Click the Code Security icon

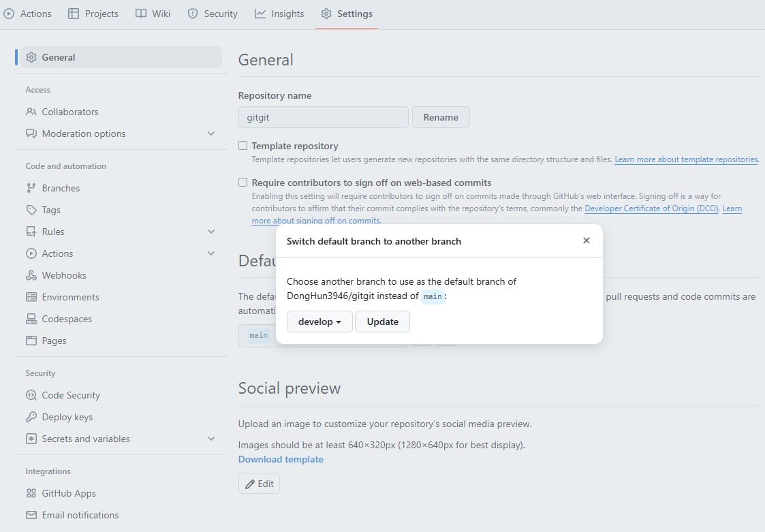(x=31, y=395)
